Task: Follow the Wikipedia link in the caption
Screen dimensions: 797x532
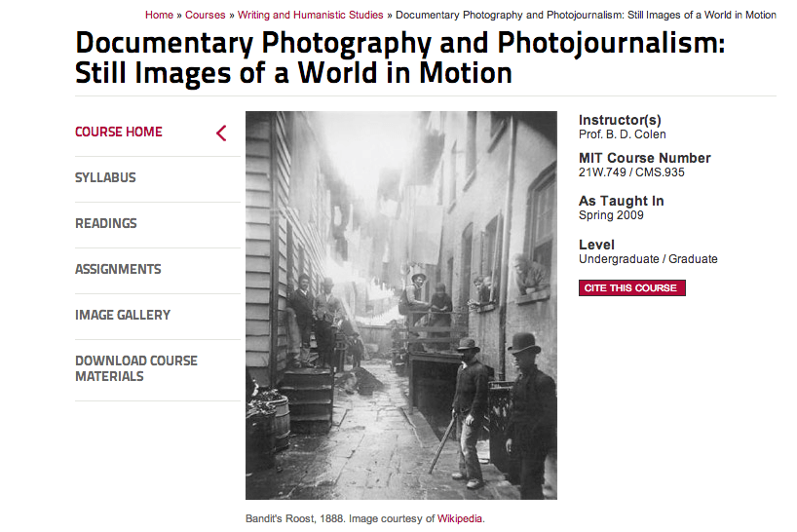Action: (x=460, y=518)
